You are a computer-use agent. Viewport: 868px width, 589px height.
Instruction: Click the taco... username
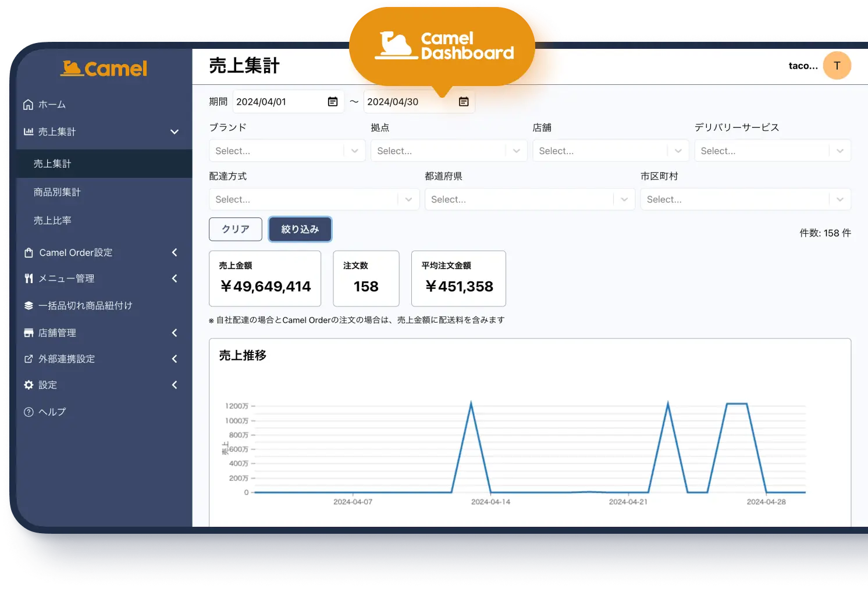[803, 66]
